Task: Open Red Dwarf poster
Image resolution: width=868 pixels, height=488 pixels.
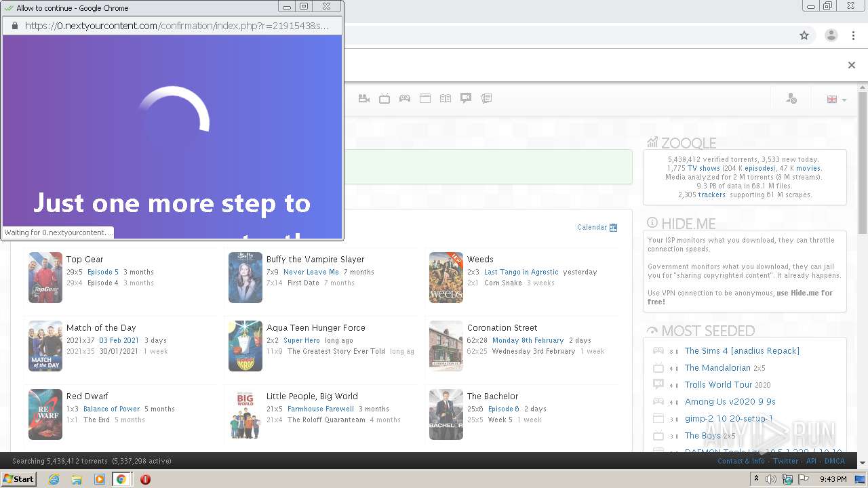Action: (45, 414)
